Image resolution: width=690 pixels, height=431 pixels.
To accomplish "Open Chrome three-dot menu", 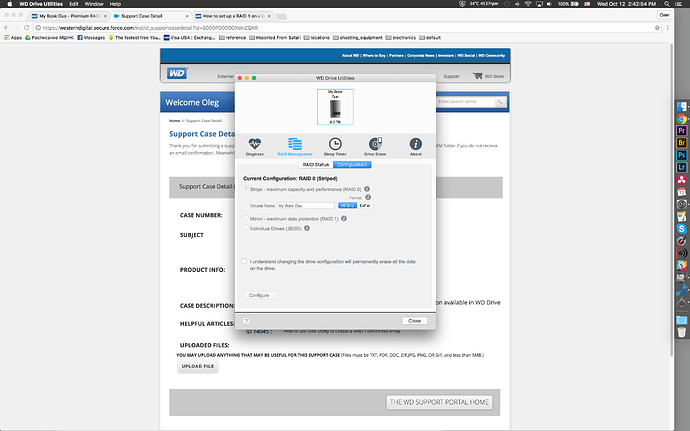I will tap(668, 28).
